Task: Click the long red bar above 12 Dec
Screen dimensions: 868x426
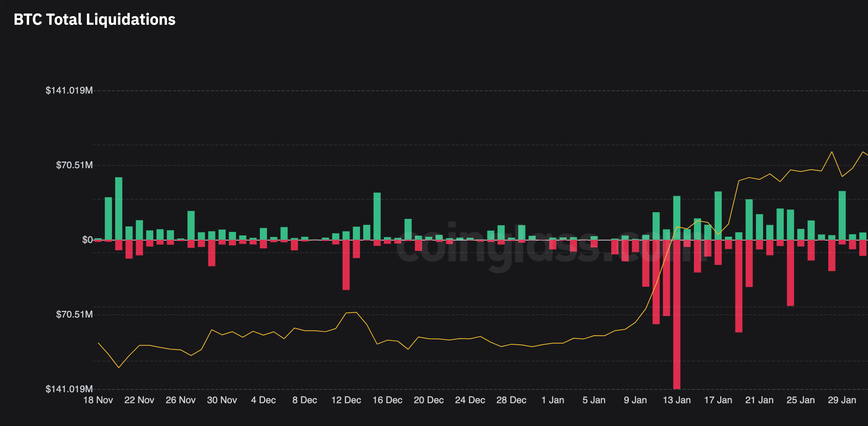Action: 346,265
